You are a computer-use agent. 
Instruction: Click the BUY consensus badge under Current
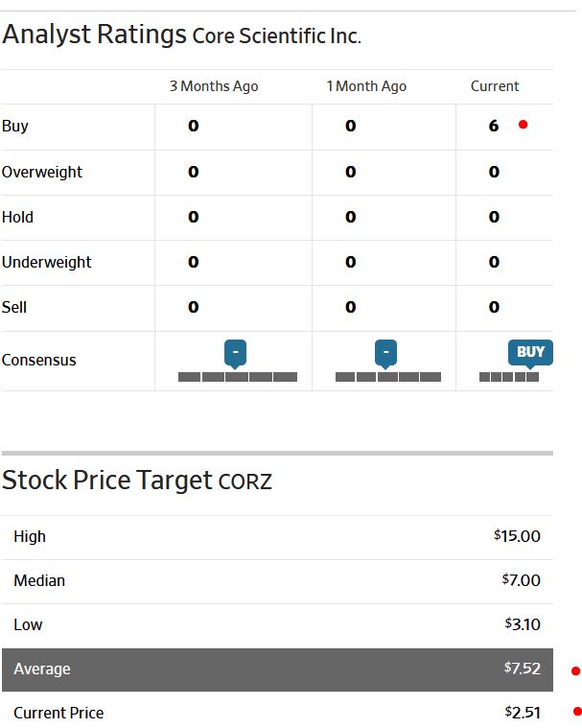point(530,352)
